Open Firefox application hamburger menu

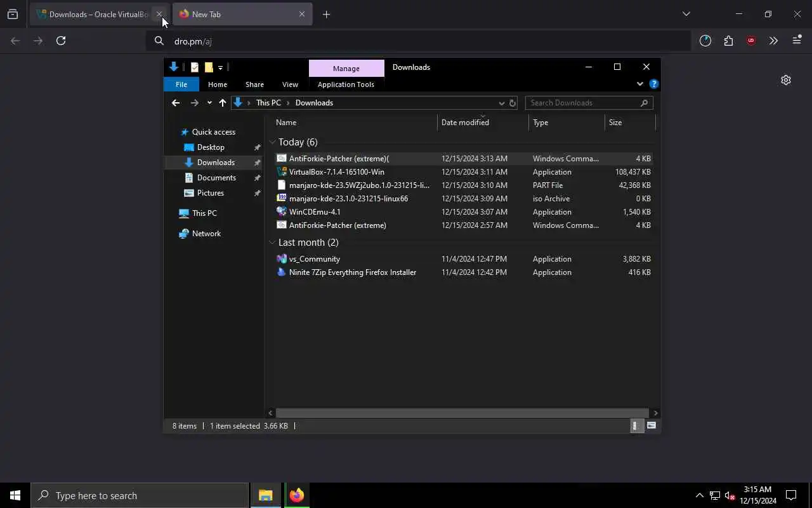[x=797, y=41]
